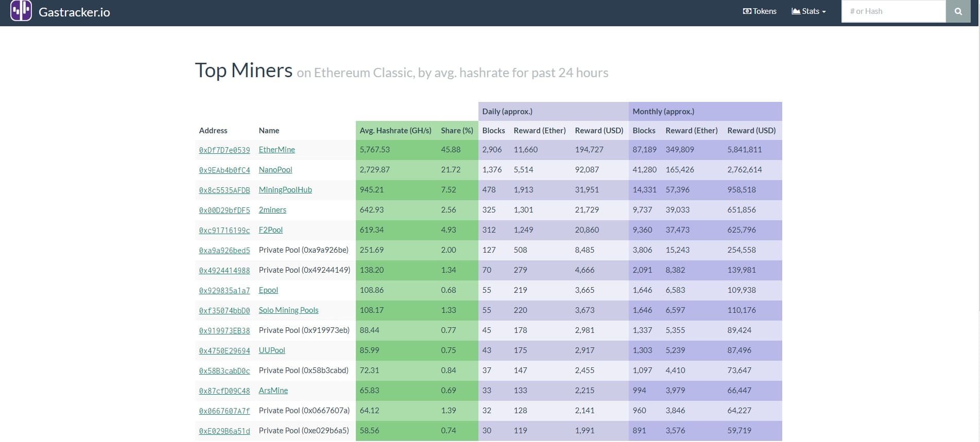Select NanoPool hashrate value 2,729.87
This screenshot has height=442, width=980.
(x=374, y=170)
